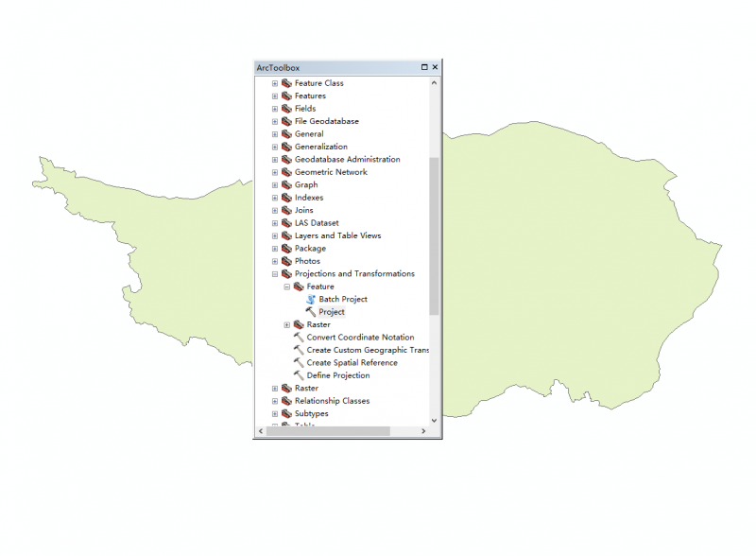This screenshot has width=756, height=556.
Task: Close the ArcToolbox panel
Action: 435,67
